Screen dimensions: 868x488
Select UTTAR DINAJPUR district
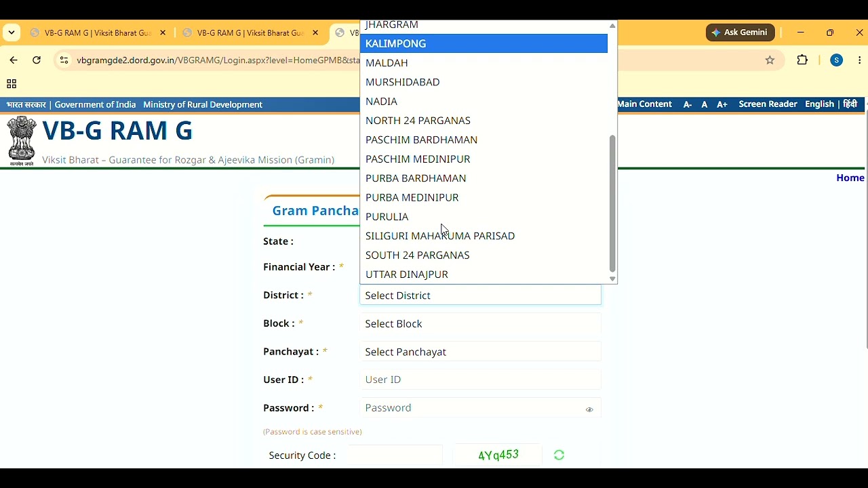tap(484, 274)
